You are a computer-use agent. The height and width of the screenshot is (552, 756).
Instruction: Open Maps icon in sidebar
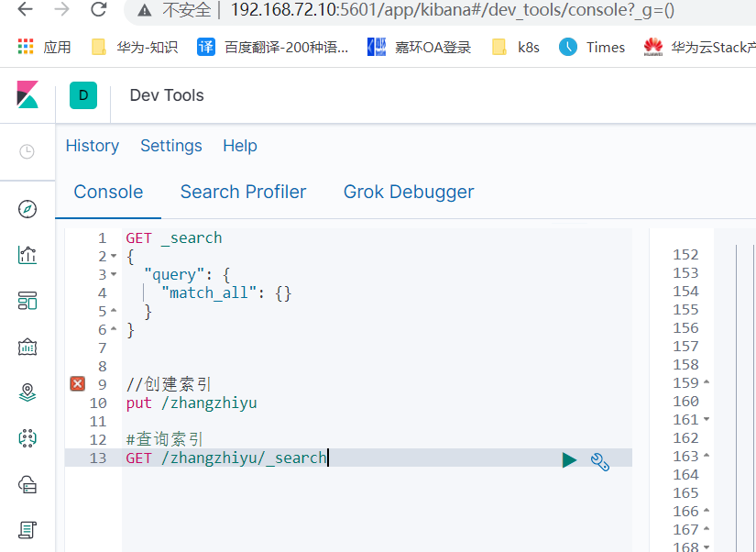tap(27, 392)
